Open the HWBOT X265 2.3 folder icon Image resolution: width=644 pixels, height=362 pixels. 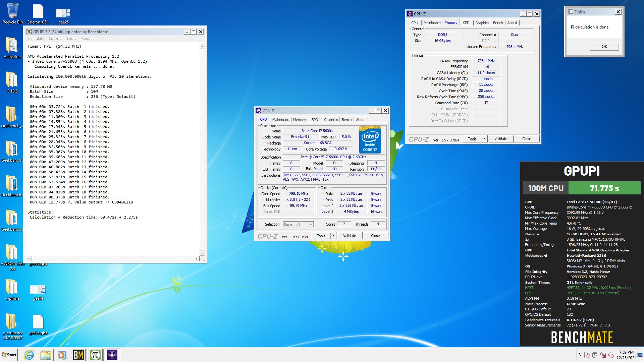tap(12, 257)
